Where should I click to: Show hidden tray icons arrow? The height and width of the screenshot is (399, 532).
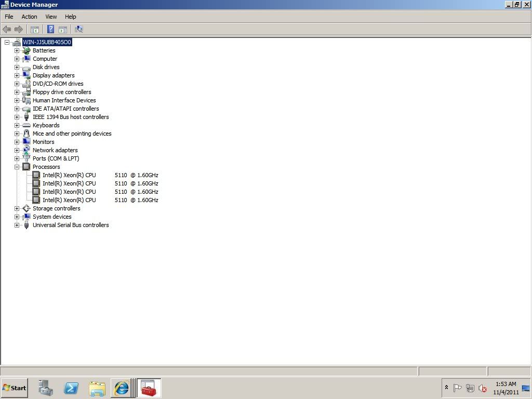click(x=446, y=388)
